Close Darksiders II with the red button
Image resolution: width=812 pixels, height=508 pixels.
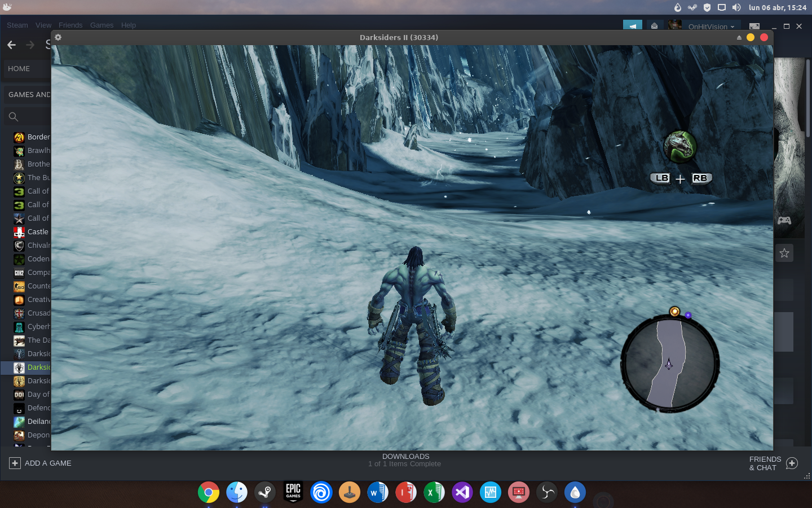pos(764,37)
